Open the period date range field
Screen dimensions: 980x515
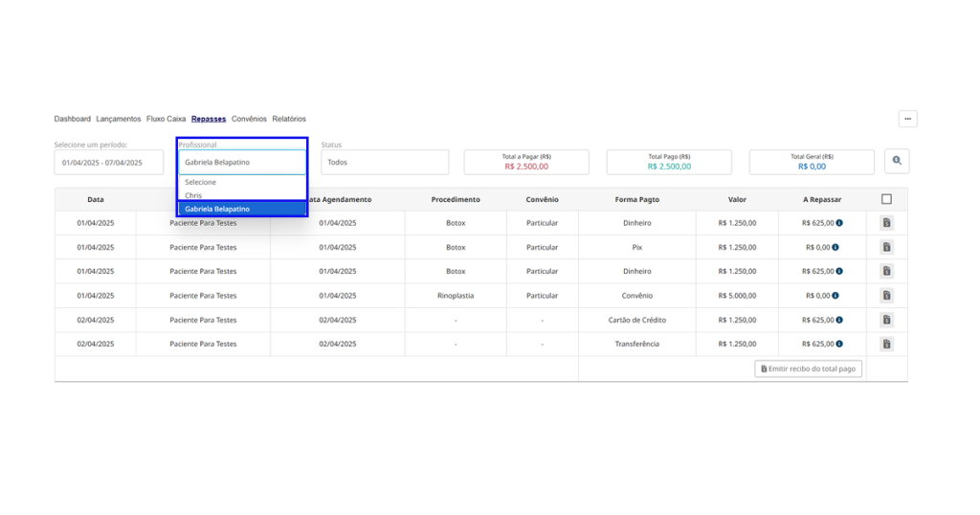[109, 163]
